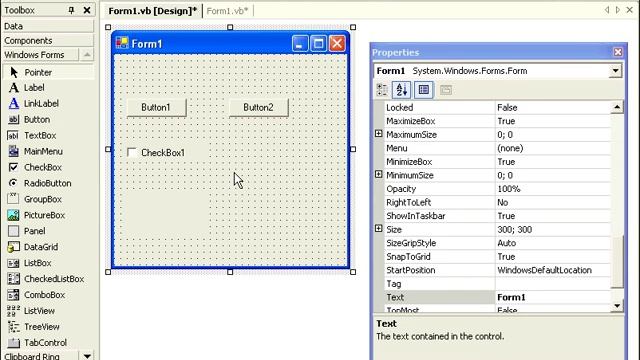The width and height of the screenshot is (640, 360).
Task: Show the Properties page button
Action: coord(424,90)
